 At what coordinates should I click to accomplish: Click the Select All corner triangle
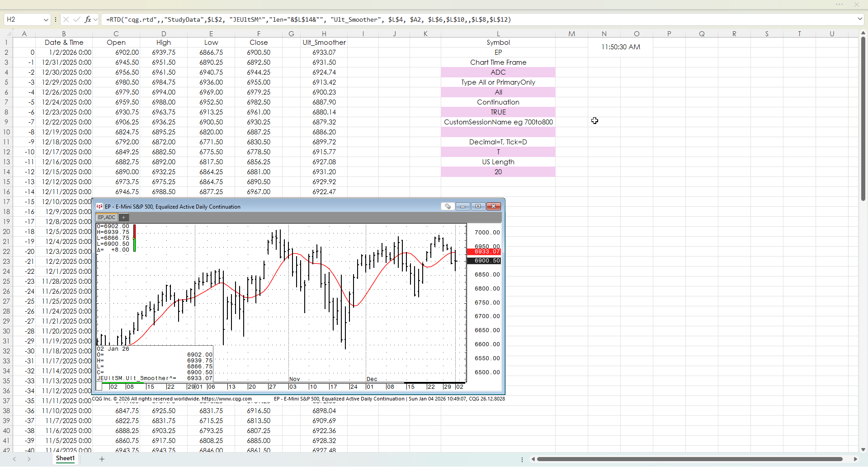[x=8, y=33]
